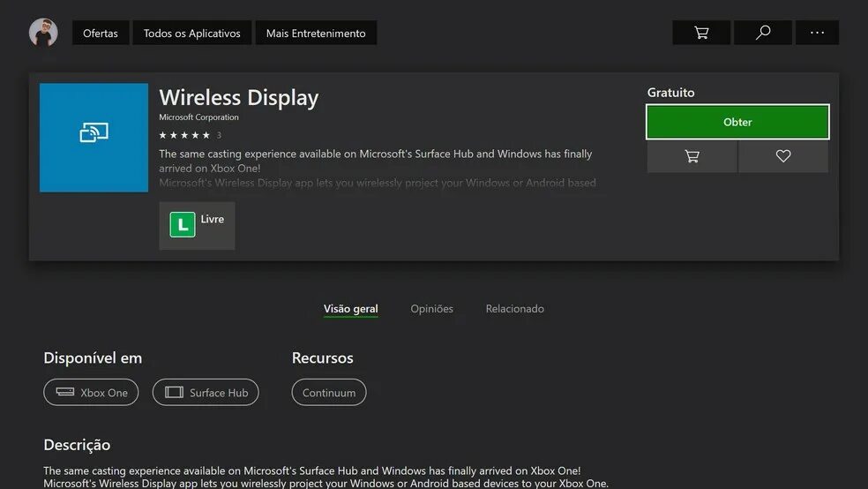Add Wireless Display to cart
Screen dimensions: 868x489
coord(692,156)
